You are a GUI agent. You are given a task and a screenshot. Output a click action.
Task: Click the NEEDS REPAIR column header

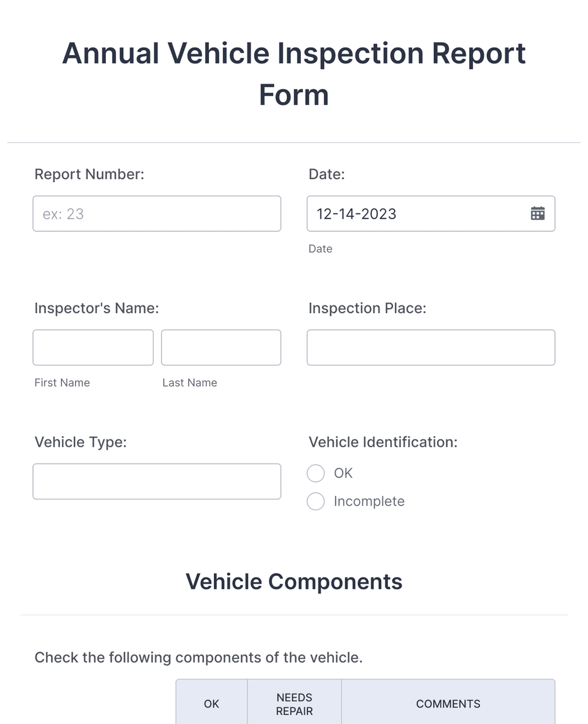294,704
